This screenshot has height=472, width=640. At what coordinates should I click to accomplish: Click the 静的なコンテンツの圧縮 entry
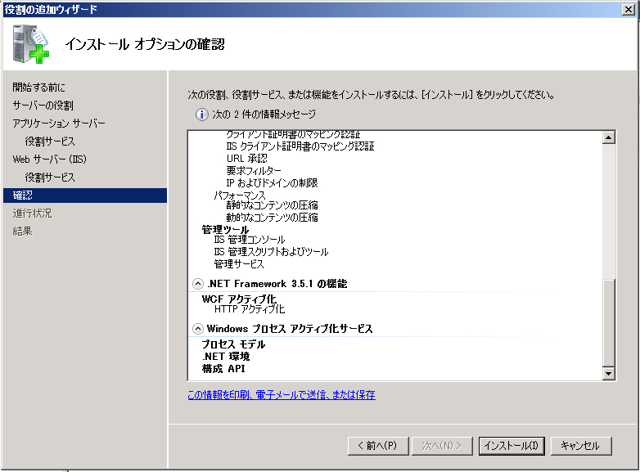pos(272,205)
